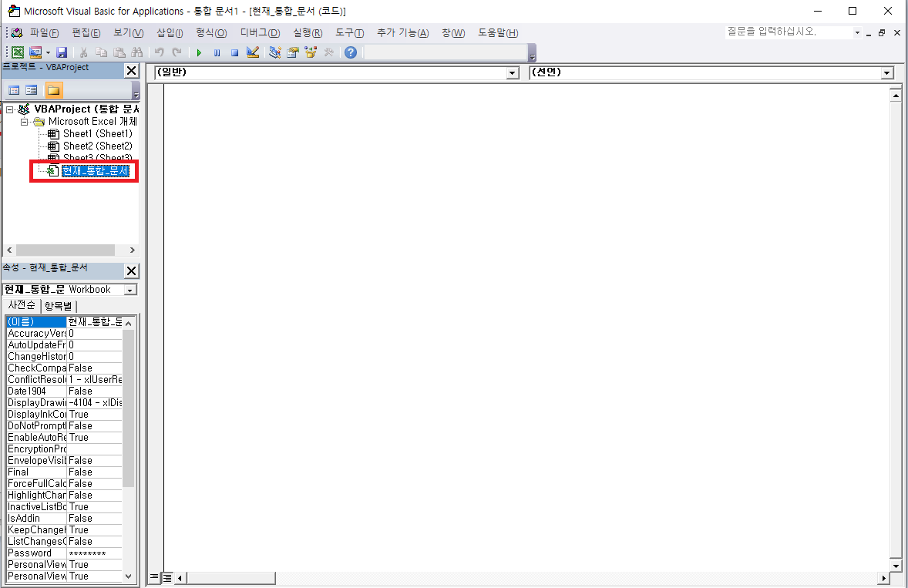Select Sheet2 (Sheet2) in project tree
Viewport: 908px width, 588px height.
coord(97,146)
